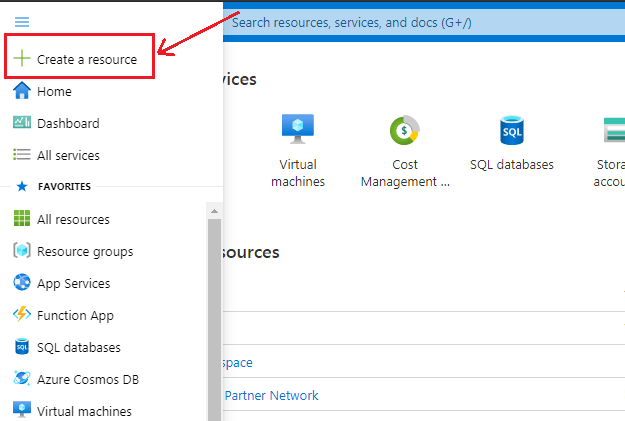Viewport: 625px width, 421px height.
Task: Click the green plus Create icon
Action: coord(22,58)
